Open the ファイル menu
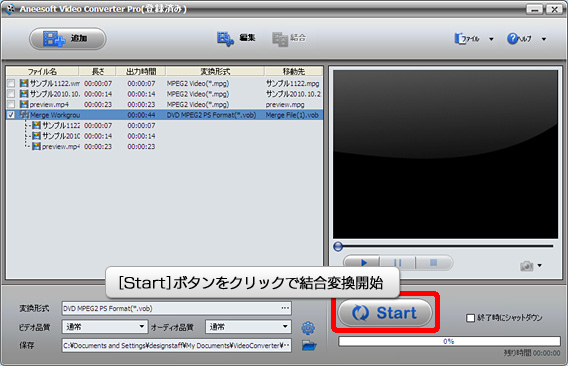The width and height of the screenshot is (568, 366). point(474,38)
